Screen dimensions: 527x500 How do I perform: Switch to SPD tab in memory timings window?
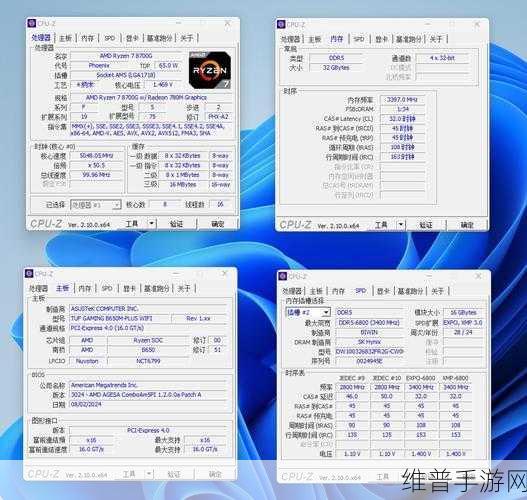point(359,39)
